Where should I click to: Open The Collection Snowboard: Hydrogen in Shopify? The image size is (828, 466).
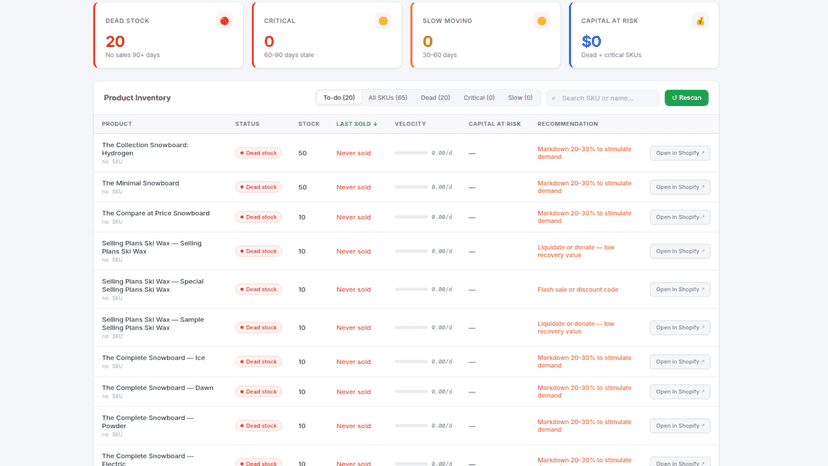click(x=680, y=153)
